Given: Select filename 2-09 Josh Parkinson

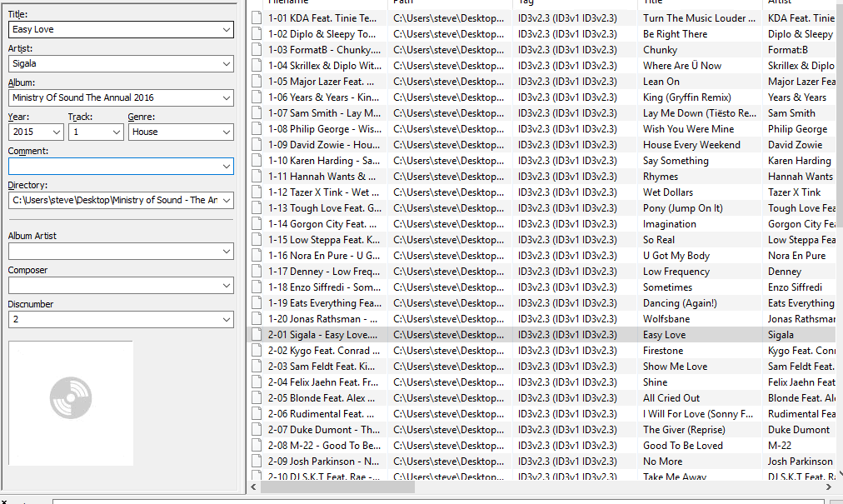Looking at the screenshot, I should 323,462.
